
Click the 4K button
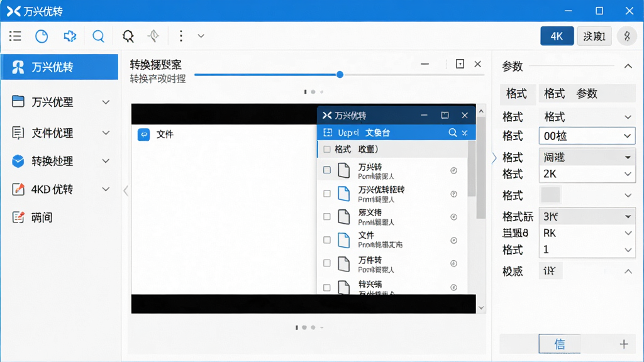pos(557,36)
